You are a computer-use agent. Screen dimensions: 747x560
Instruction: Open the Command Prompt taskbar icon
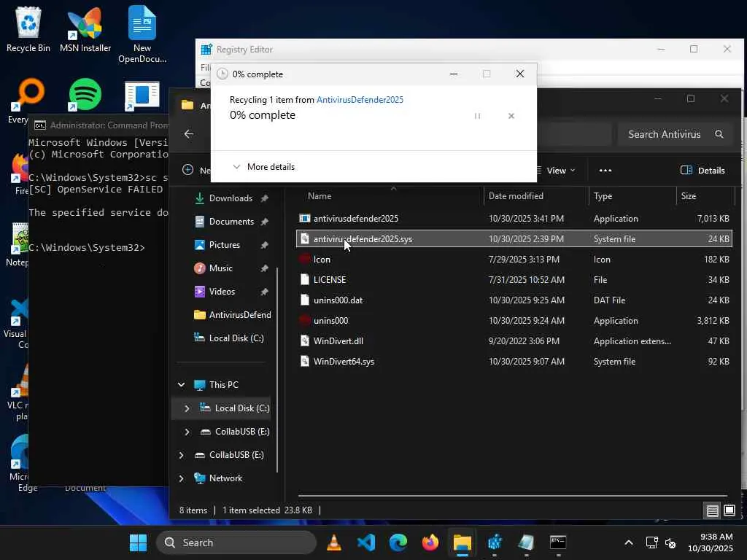558,542
